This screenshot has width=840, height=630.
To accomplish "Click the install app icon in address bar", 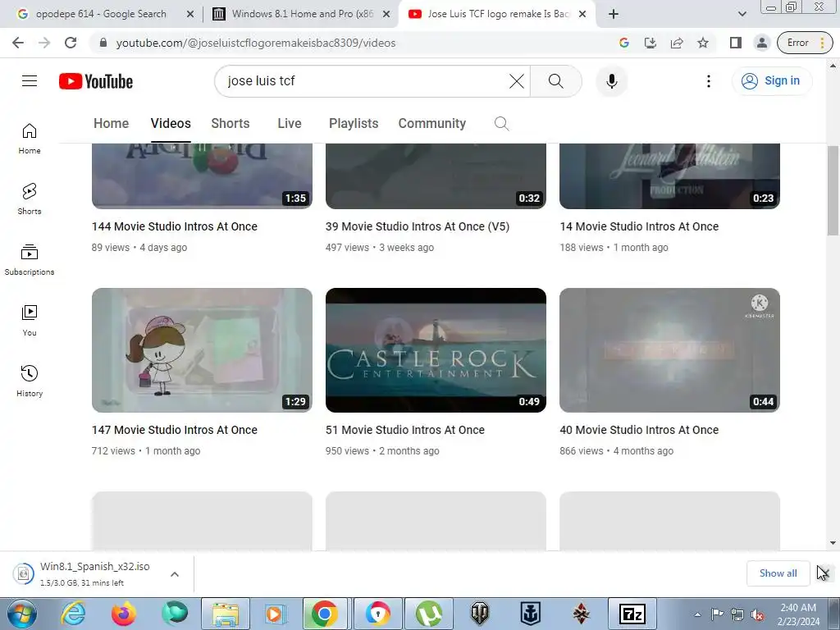I will 651,43.
